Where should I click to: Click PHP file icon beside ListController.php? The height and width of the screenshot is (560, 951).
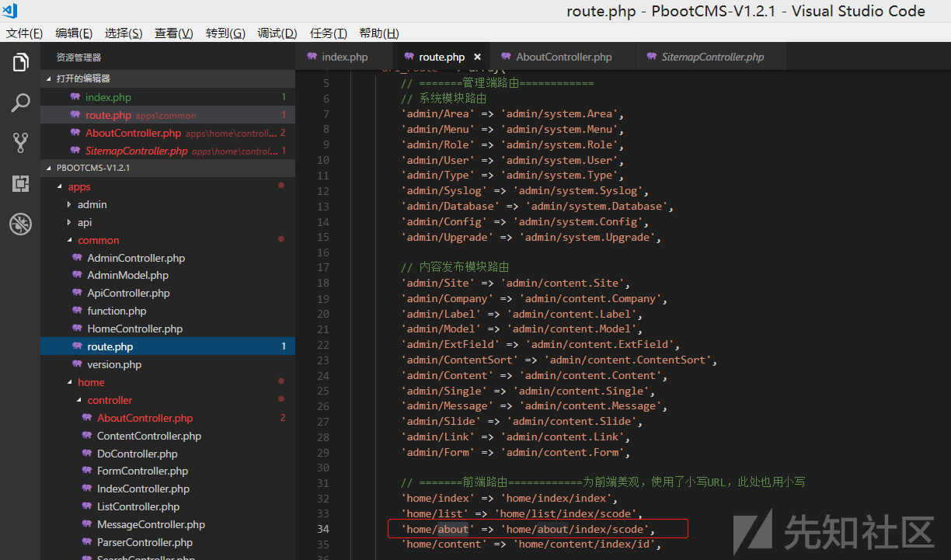(x=87, y=506)
